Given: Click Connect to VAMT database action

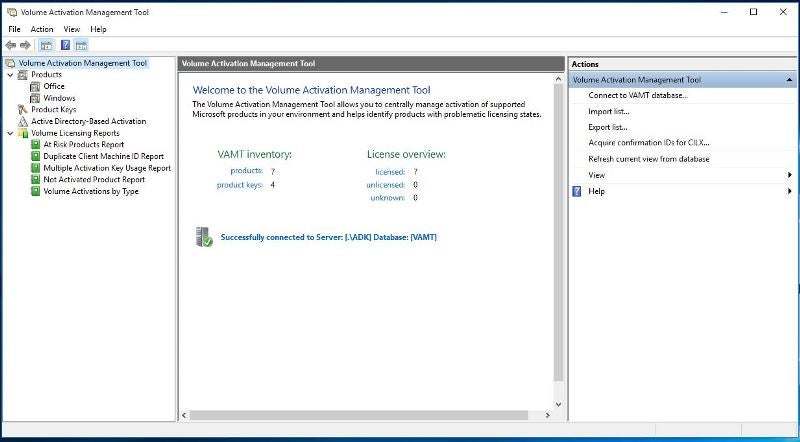Looking at the screenshot, I should click(x=638, y=95).
